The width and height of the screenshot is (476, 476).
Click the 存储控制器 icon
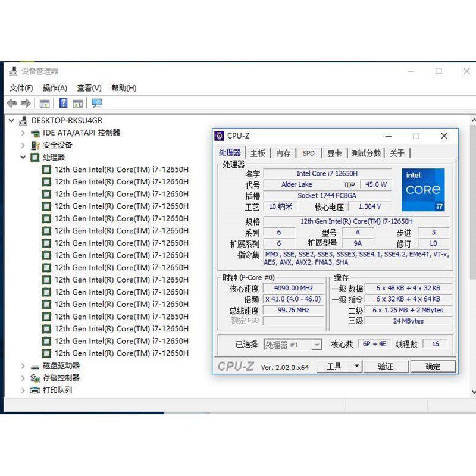click(x=35, y=378)
